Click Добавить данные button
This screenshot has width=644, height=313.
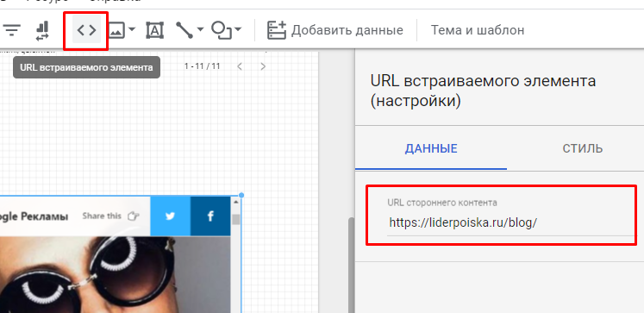pos(335,30)
